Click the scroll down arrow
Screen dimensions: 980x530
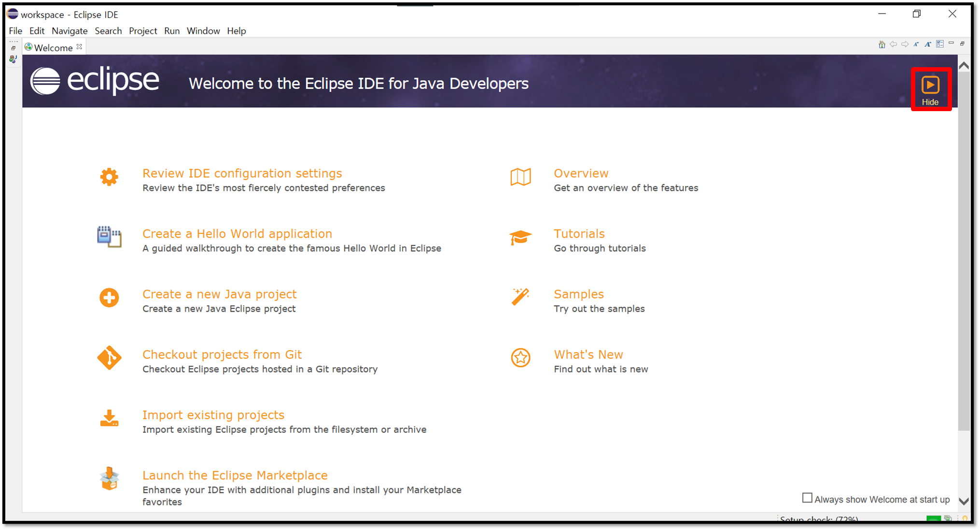coord(964,501)
